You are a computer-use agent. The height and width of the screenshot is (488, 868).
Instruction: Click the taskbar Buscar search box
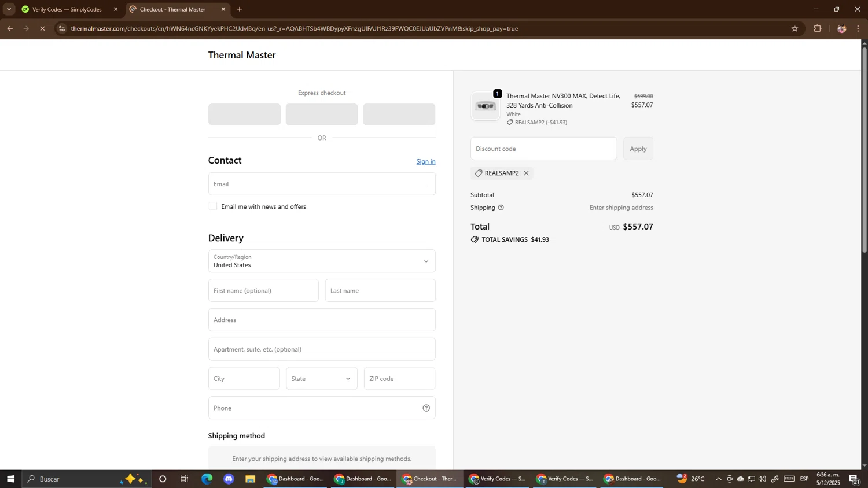(x=87, y=479)
